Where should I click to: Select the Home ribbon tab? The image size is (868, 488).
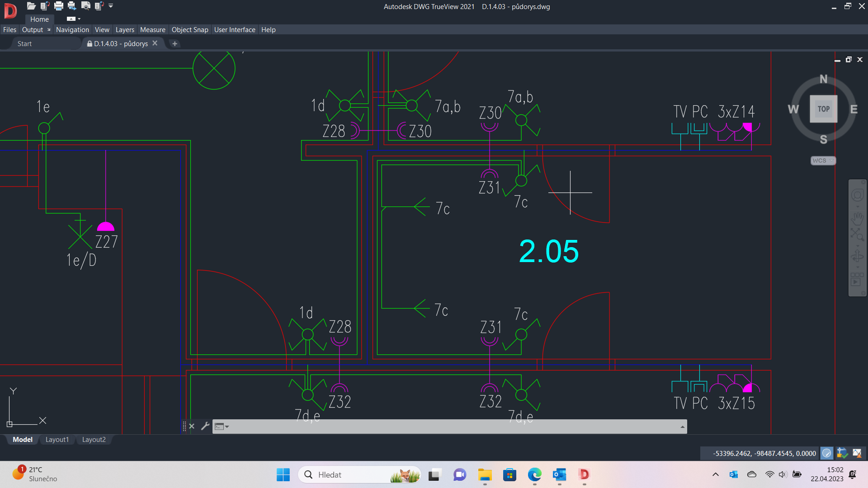[x=39, y=19]
